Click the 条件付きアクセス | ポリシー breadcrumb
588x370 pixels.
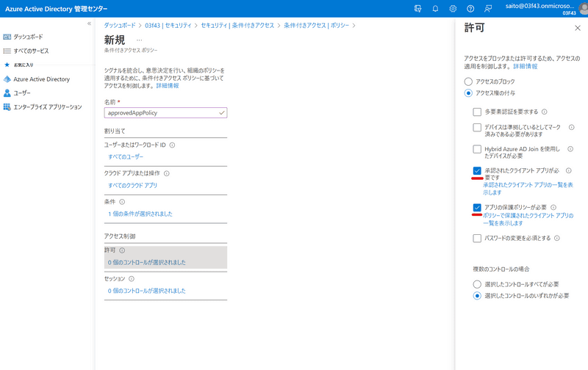[317, 26]
